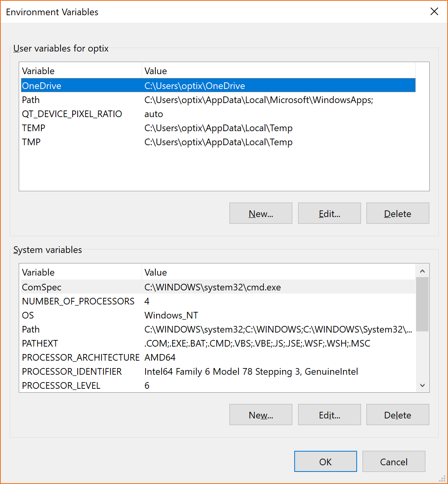Click the Cancel button
This screenshot has width=448, height=484.
(393, 461)
